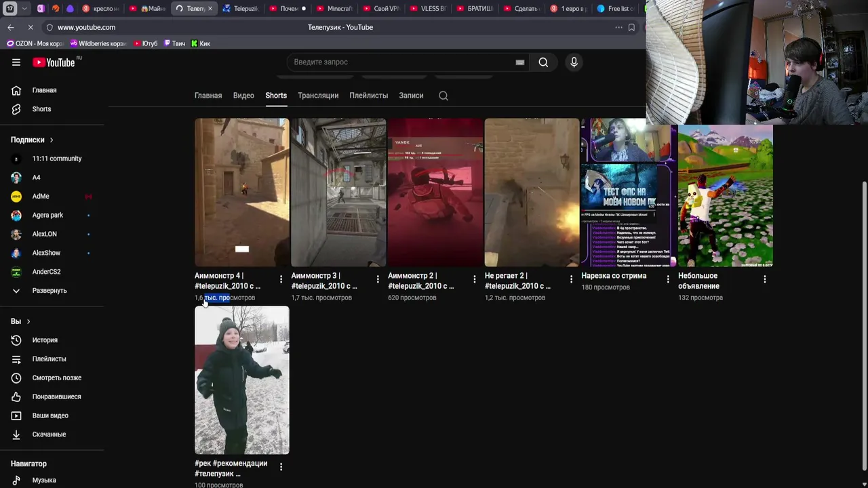Open options menu for Не регает 2 short
Viewport: 868px width, 488px height.
[571, 279]
